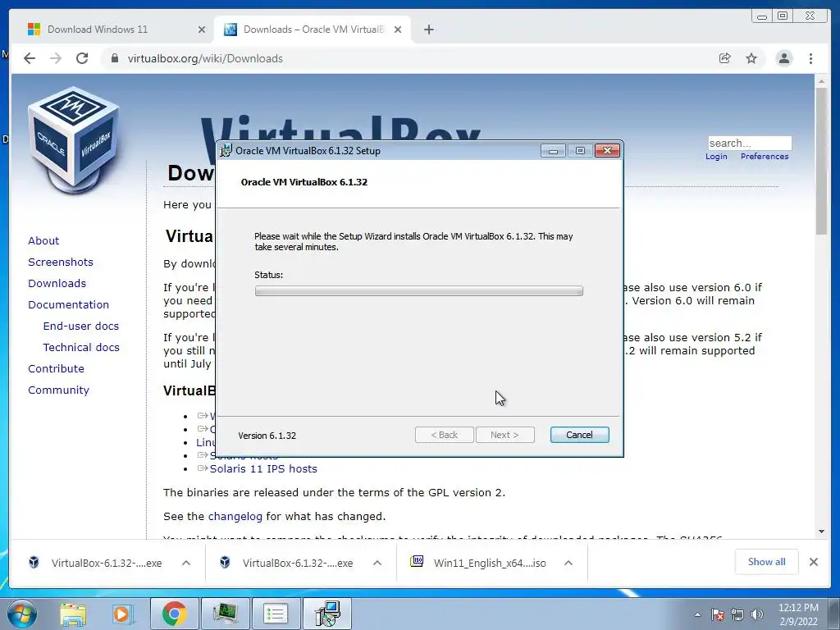Reload the current page

point(82,58)
